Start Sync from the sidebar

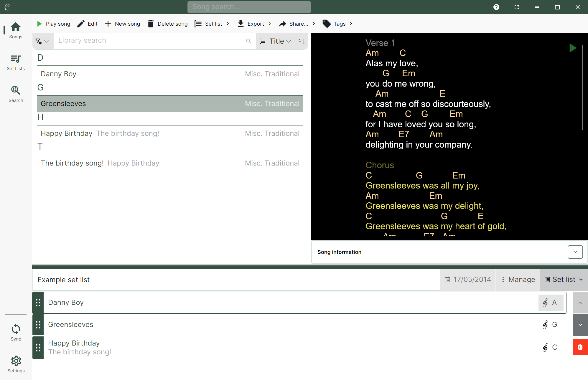coord(16,333)
